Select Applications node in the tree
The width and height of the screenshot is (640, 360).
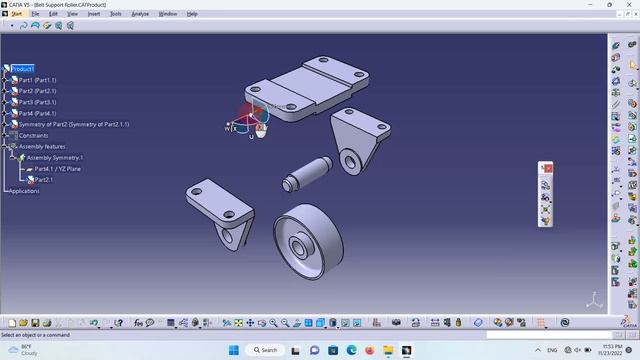point(24,191)
